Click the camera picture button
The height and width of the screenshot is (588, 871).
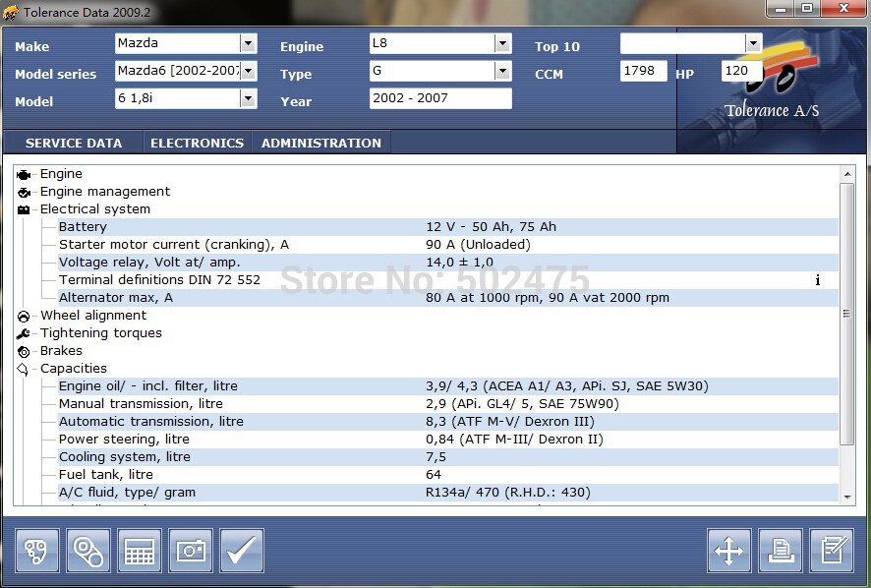coord(191,551)
